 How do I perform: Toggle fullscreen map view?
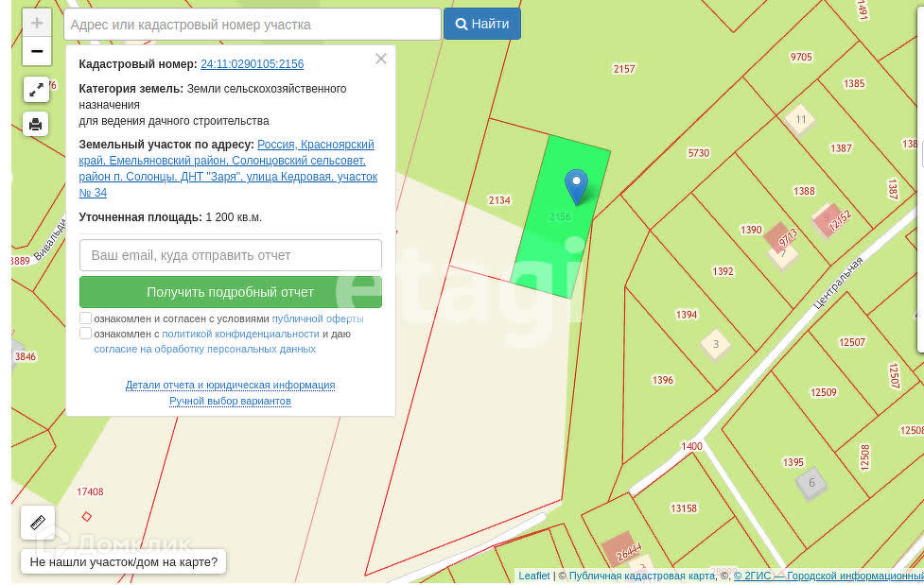coord(36,90)
